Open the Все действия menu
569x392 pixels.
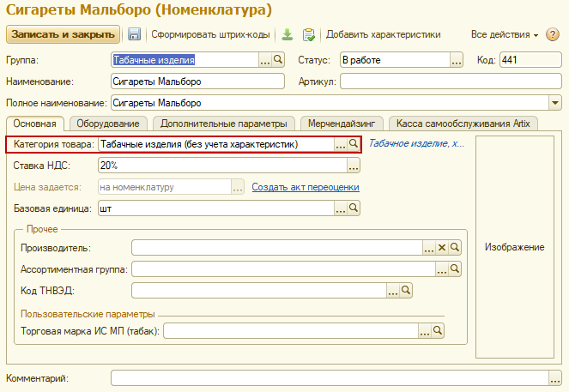tap(505, 34)
